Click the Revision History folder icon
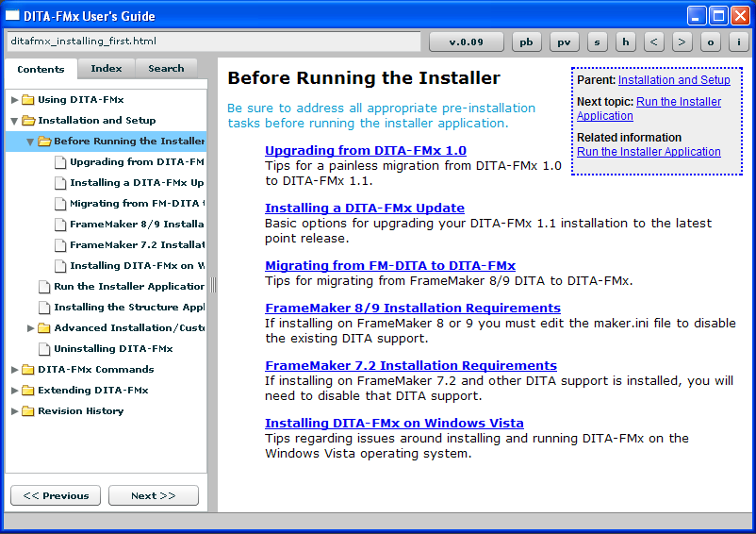 coord(28,411)
